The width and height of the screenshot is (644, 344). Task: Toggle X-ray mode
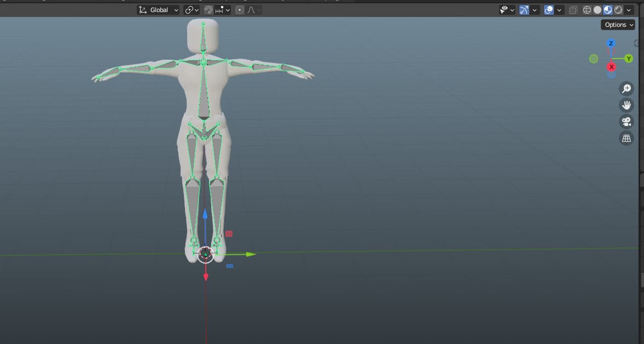[573, 10]
